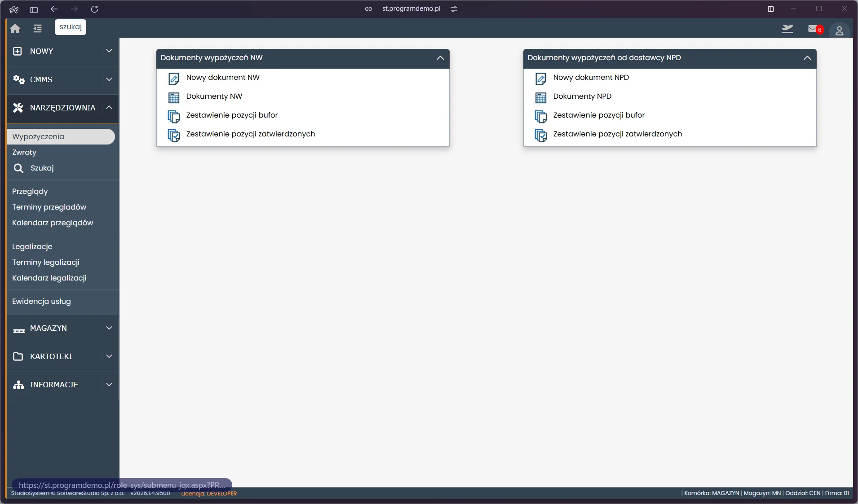The image size is (858, 504).
Task: Click NW Zestawienie pozycji bufor copy icon
Action: [x=174, y=116]
